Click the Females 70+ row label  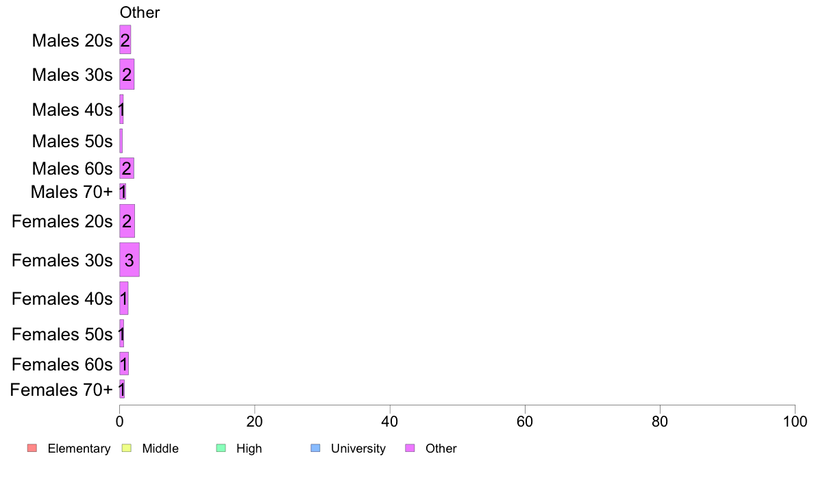[61, 389]
